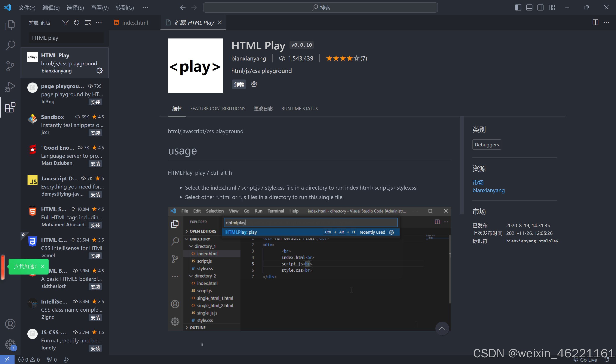Open the Accounts icon in activity bar
The image size is (616, 364).
(10, 324)
